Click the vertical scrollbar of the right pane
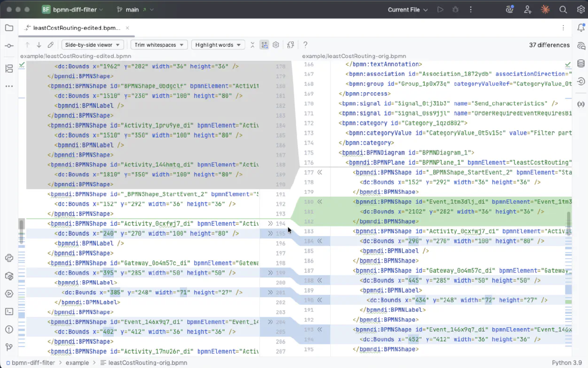Screen dimensions: 588x368 568,222
